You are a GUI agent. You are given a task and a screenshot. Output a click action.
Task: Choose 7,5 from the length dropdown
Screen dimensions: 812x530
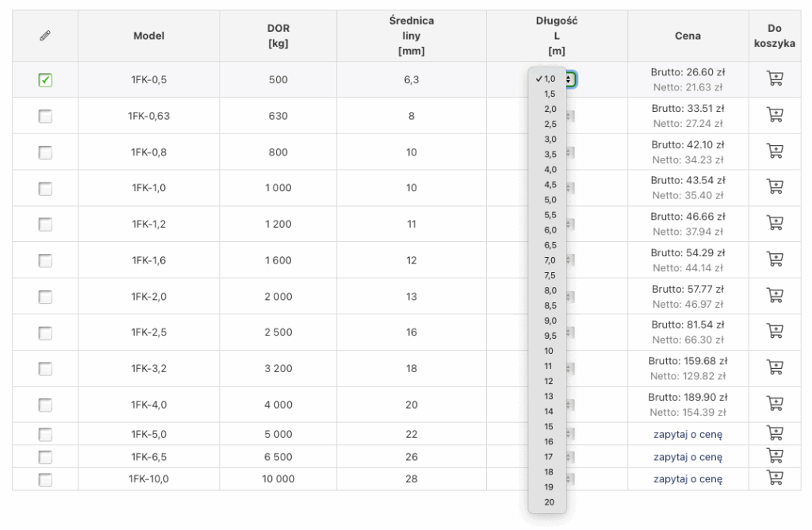(x=550, y=275)
